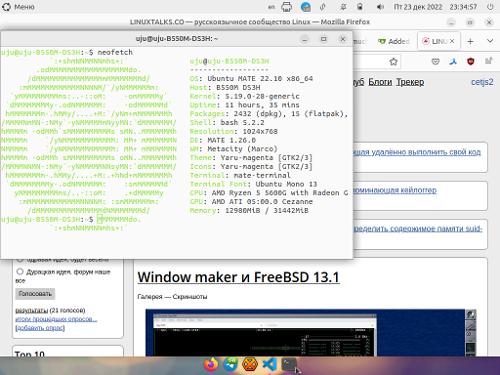This screenshot has height=375, width=500.
Task: Open the terminal icon in the dock
Action: [x=289, y=364]
